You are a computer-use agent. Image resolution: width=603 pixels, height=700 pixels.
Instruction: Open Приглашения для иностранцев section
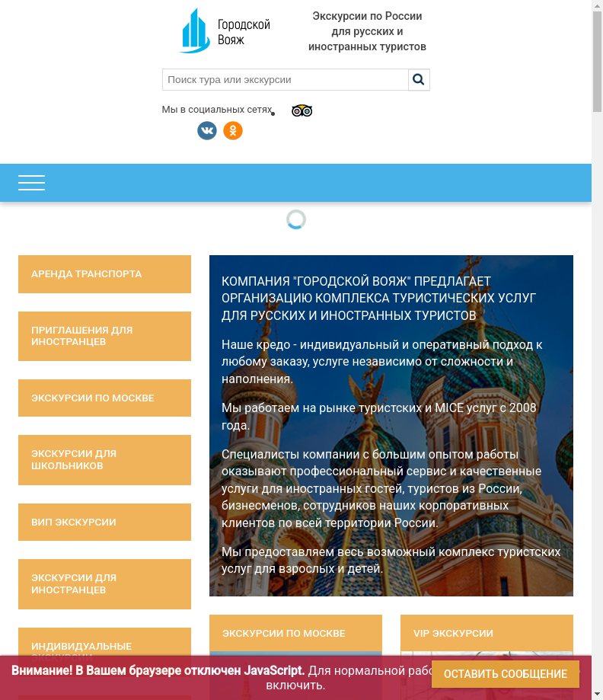[104, 336]
